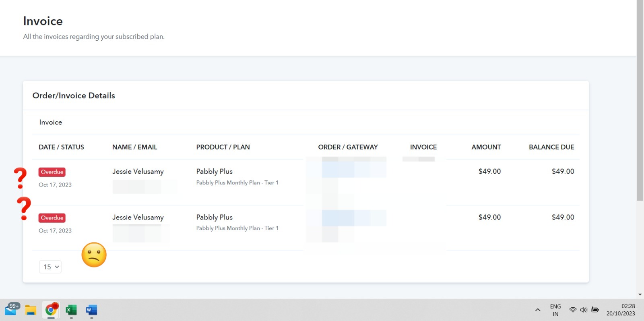Viewport: 644px width, 321px height.
Task: Click the battery status icon
Action: [x=595, y=310]
